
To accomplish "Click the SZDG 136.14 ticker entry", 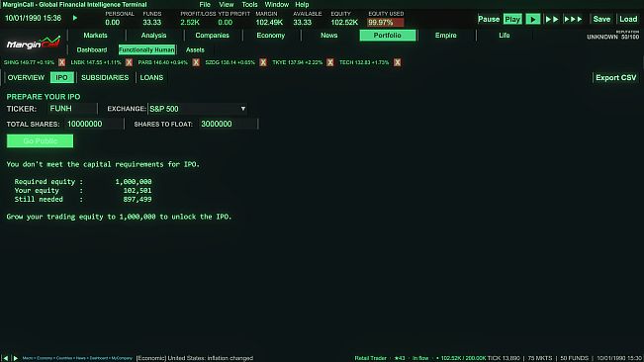I will [x=230, y=62].
